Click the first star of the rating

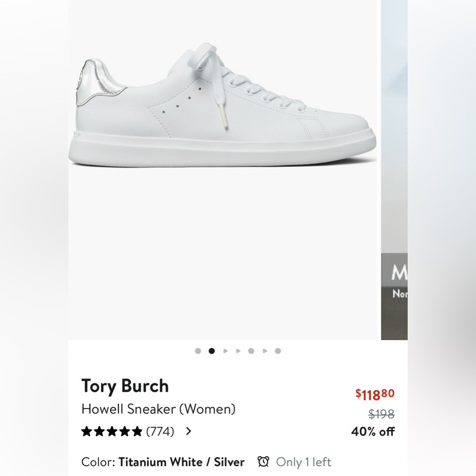(x=88, y=431)
